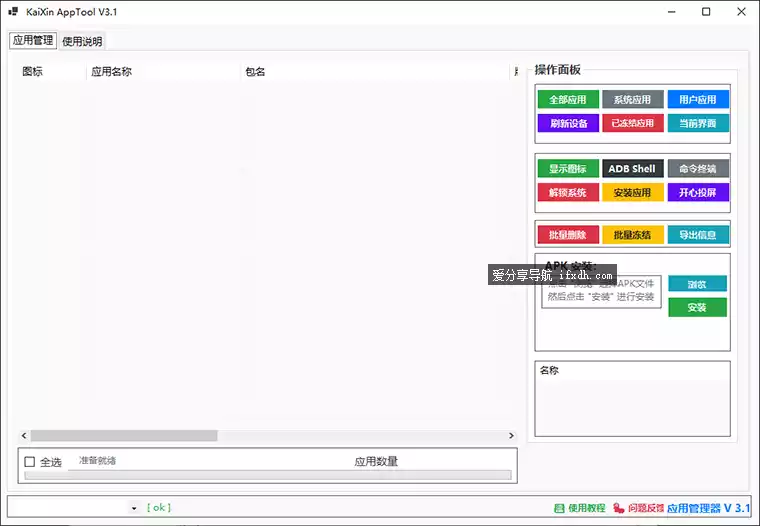Click the 准备就绪 status text
Viewport: 760px width, 526px height.
point(97,461)
